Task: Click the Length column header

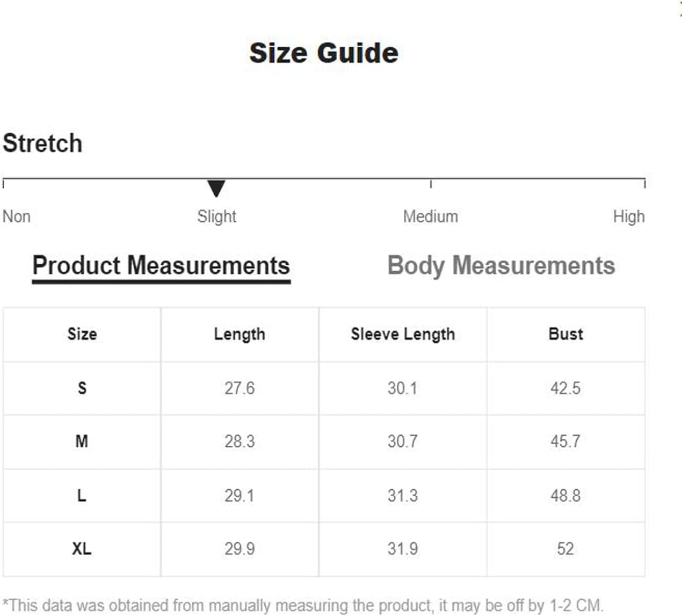Action: (240, 334)
